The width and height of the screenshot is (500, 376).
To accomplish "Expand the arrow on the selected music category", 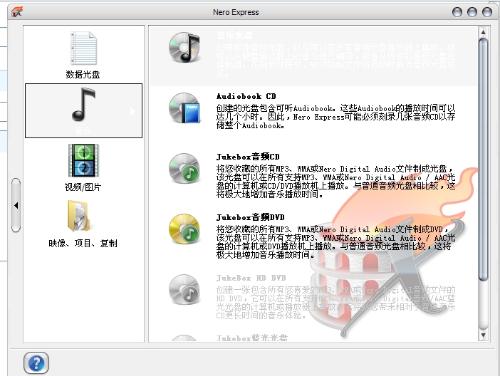I will (132, 111).
